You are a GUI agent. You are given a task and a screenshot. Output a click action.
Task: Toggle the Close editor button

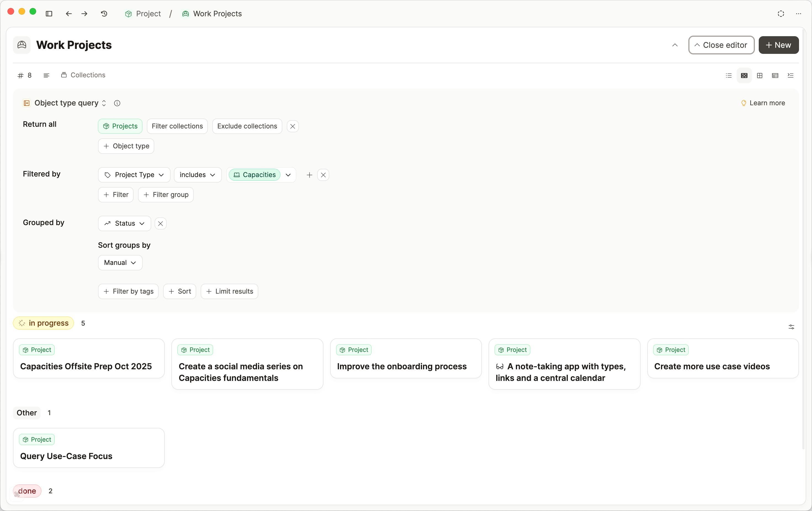pos(721,45)
